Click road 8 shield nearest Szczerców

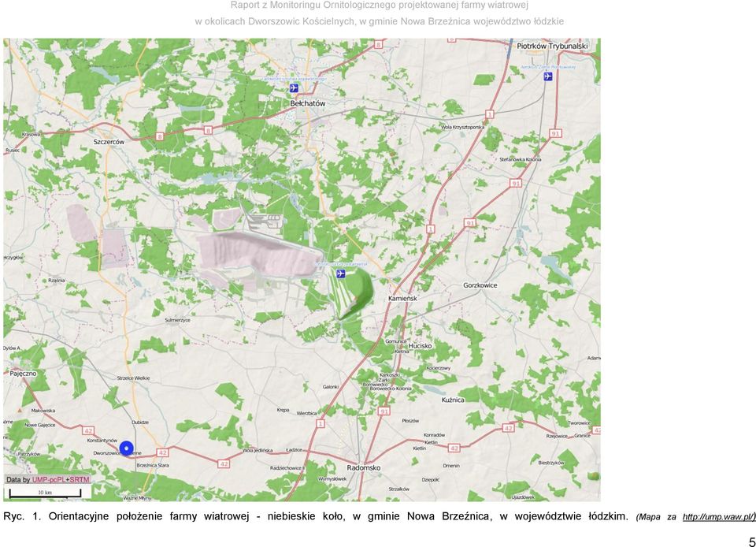(160, 136)
